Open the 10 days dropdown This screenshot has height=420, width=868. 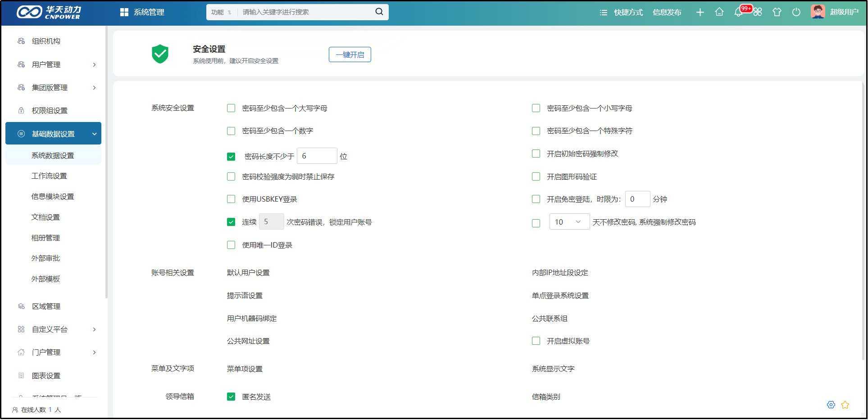569,222
